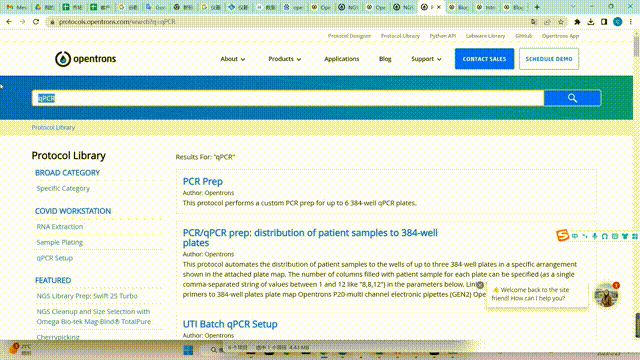Click the browser address bar URL
The width and height of the screenshot is (640, 360).
[117, 22]
